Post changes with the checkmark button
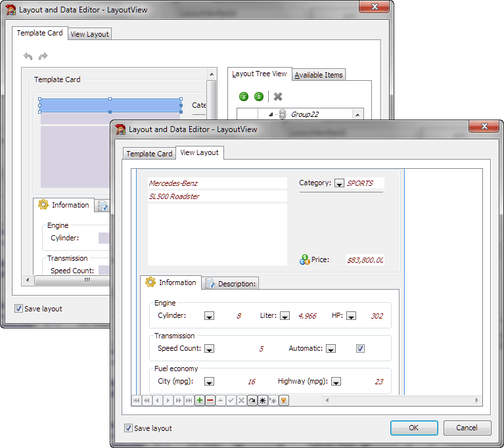 coord(231,401)
